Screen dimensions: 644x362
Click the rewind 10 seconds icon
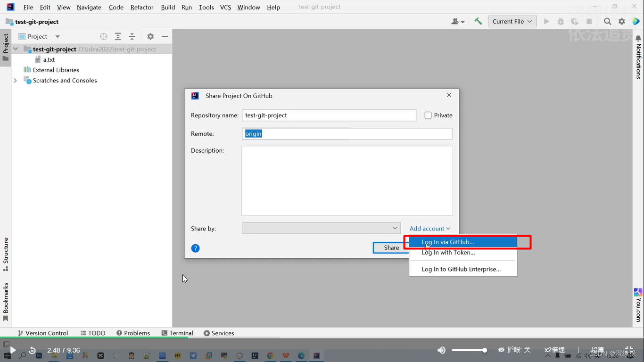pos(32,350)
